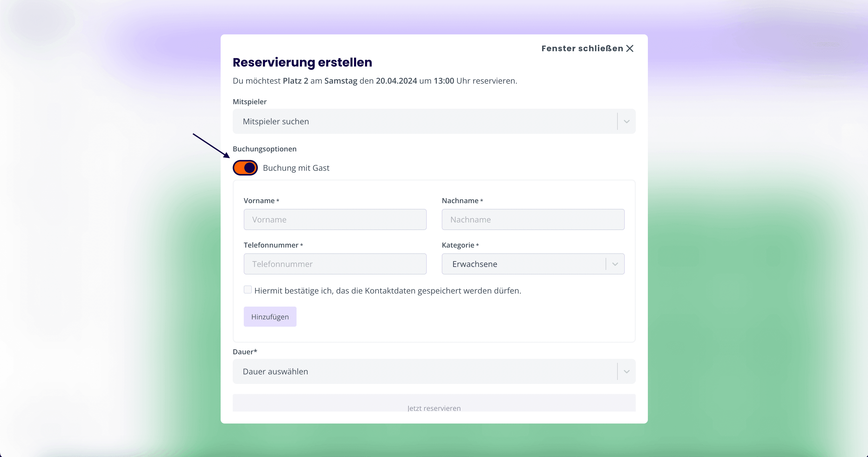Expand the Mitspieler chevron arrow
The image size is (868, 457).
click(626, 122)
